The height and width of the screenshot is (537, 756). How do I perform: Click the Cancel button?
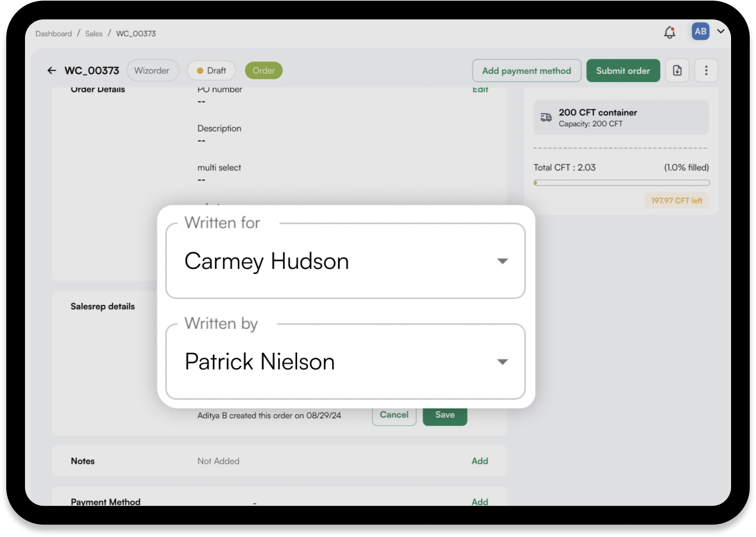[x=394, y=416]
